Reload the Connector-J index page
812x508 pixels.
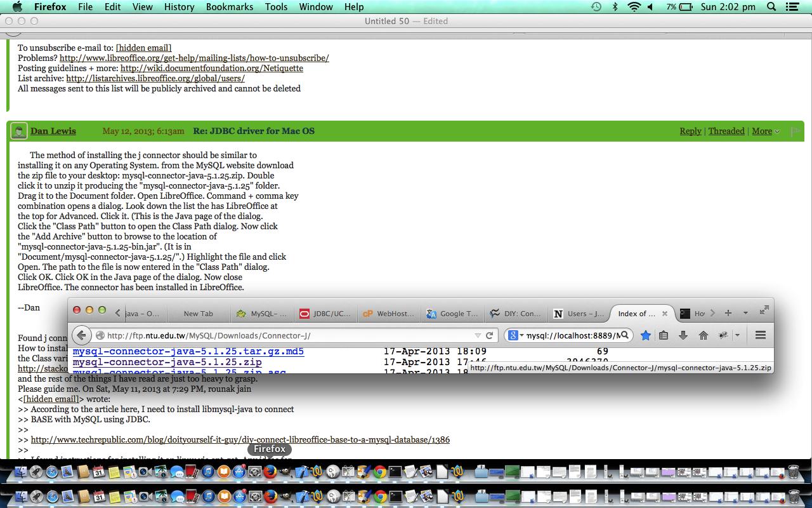490,335
